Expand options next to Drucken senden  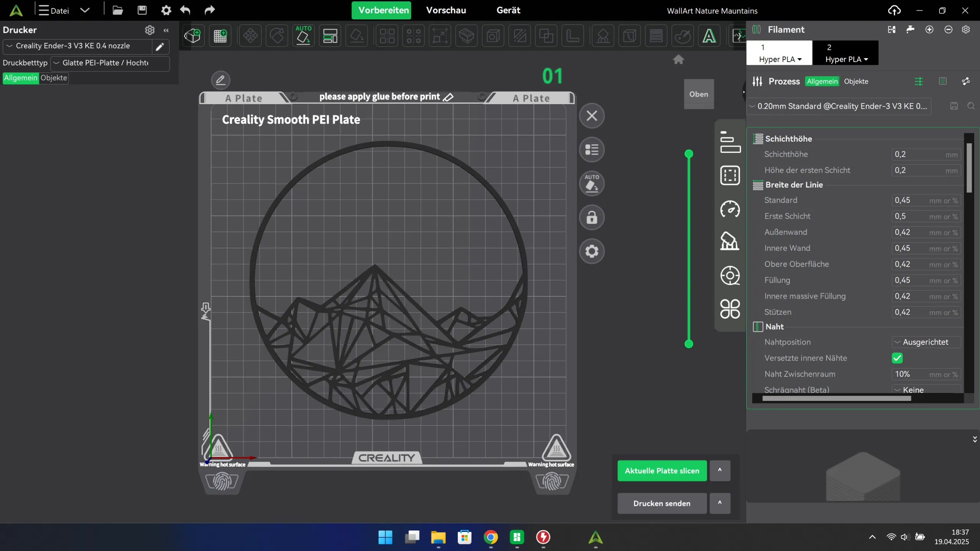(720, 503)
